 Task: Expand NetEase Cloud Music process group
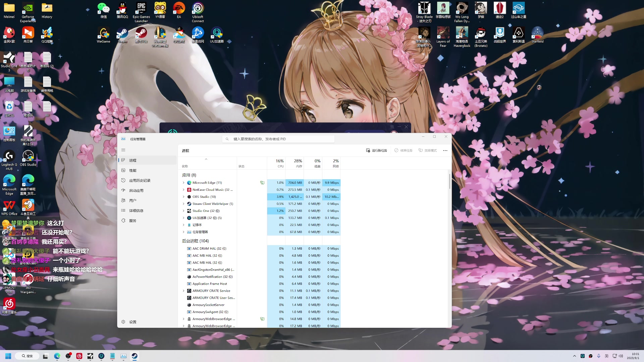click(x=183, y=190)
